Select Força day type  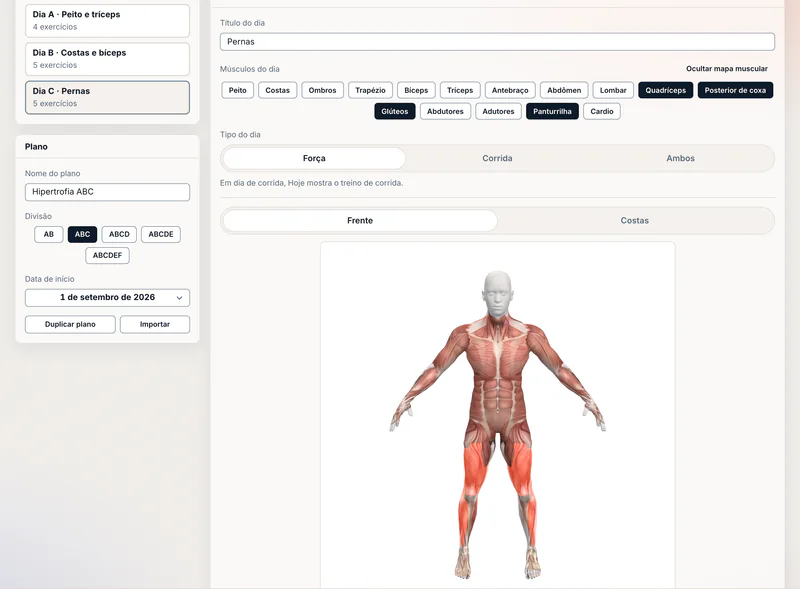tap(314, 158)
